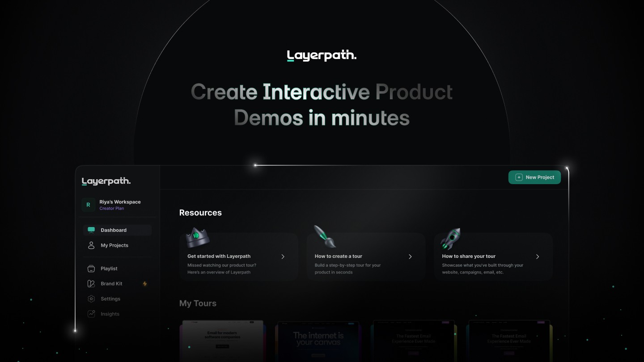This screenshot has height=362, width=644.
Task: Click the My Projects person icon
Action: [91, 245]
